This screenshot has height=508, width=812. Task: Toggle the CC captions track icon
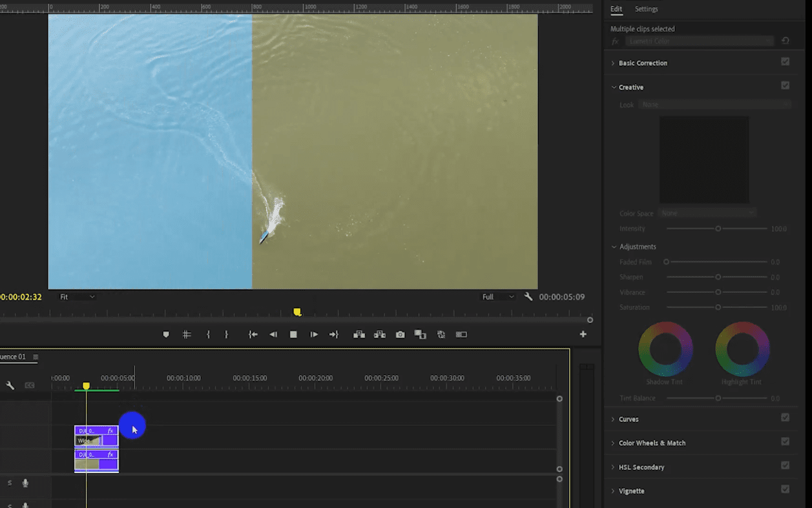tap(30, 385)
